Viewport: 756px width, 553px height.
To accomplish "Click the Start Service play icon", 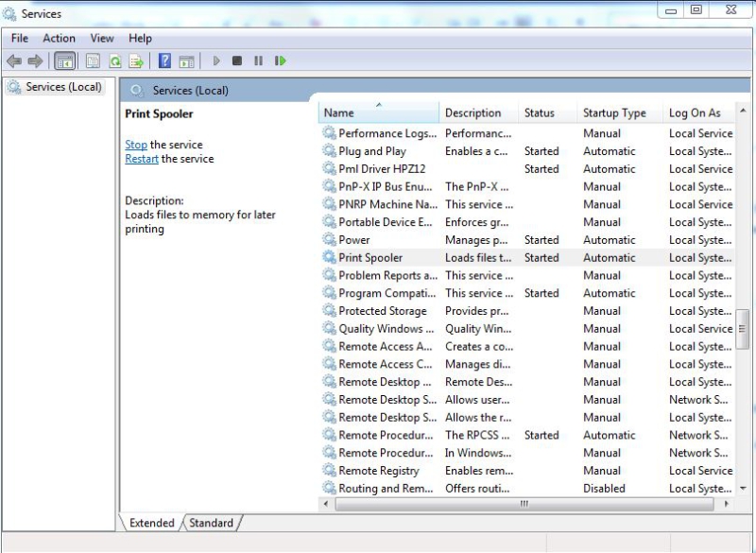I will [215, 61].
